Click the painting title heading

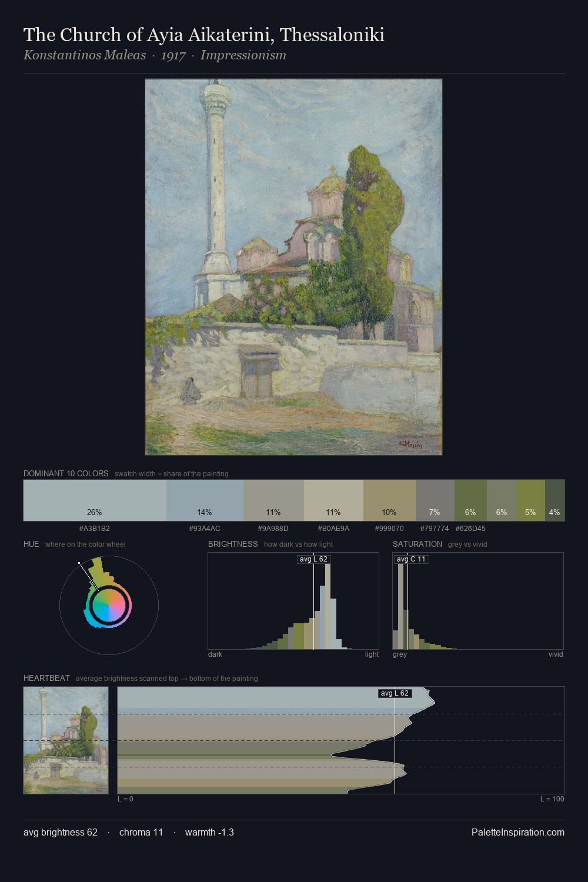(x=204, y=35)
